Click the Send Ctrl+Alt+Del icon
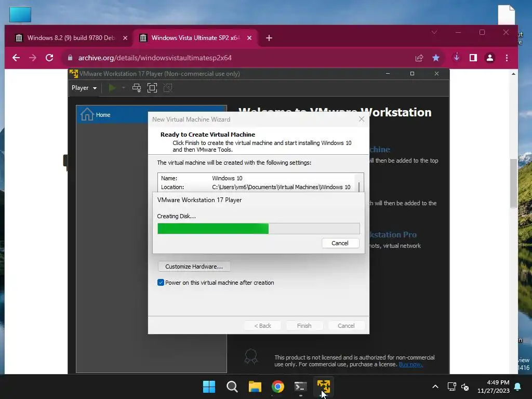 pos(137,88)
